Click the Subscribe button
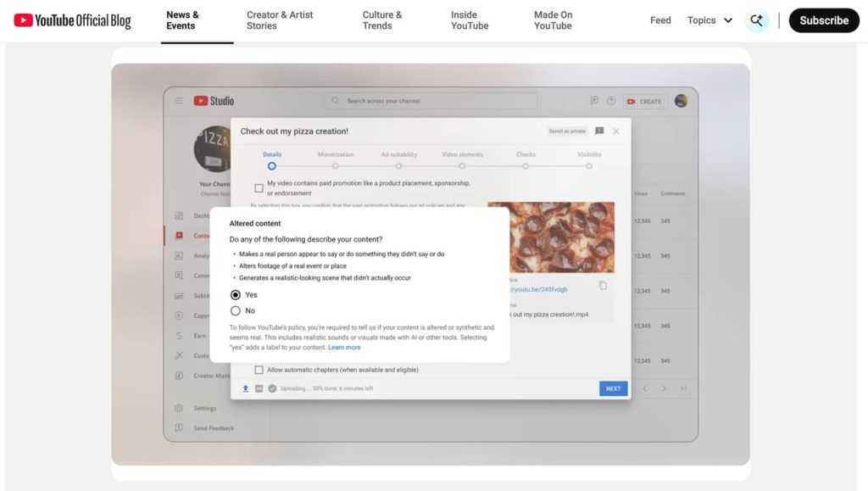Screen dimensions: 868x491 click(x=824, y=20)
